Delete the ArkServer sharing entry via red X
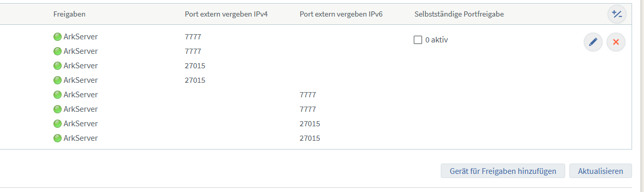 click(x=616, y=42)
